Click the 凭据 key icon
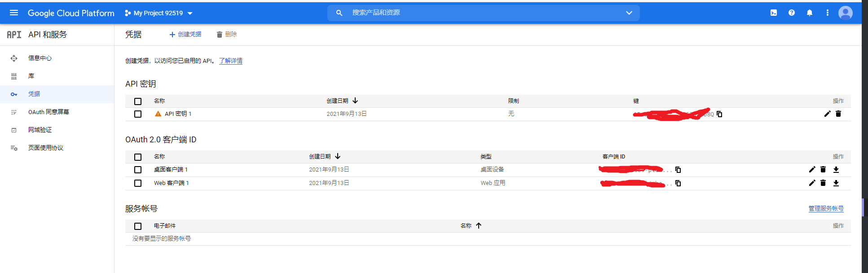Image resolution: width=868 pixels, height=273 pixels. tap(14, 94)
